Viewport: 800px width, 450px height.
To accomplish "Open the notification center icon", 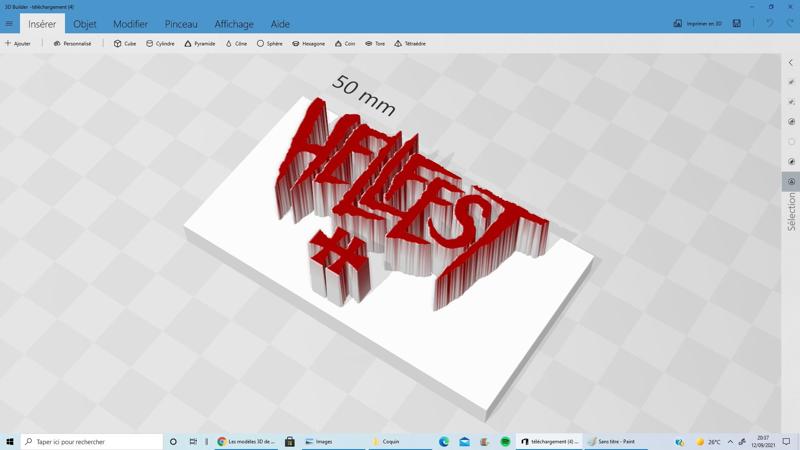I will tap(786, 441).
